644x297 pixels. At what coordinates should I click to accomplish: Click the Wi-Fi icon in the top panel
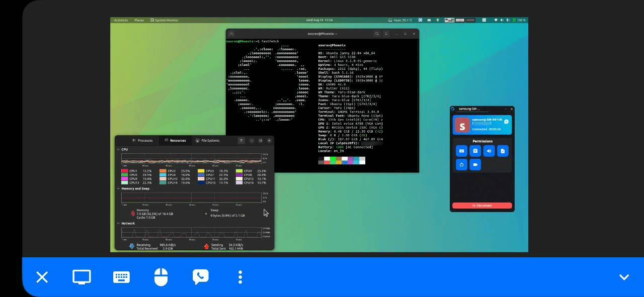click(496, 20)
